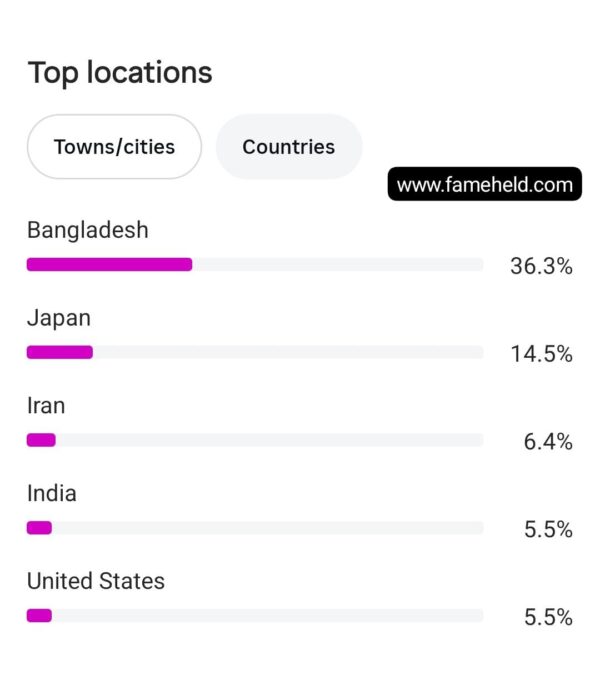Image resolution: width=600 pixels, height=675 pixels.
Task: Click the 5.5% value for United States
Action: (548, 617)
